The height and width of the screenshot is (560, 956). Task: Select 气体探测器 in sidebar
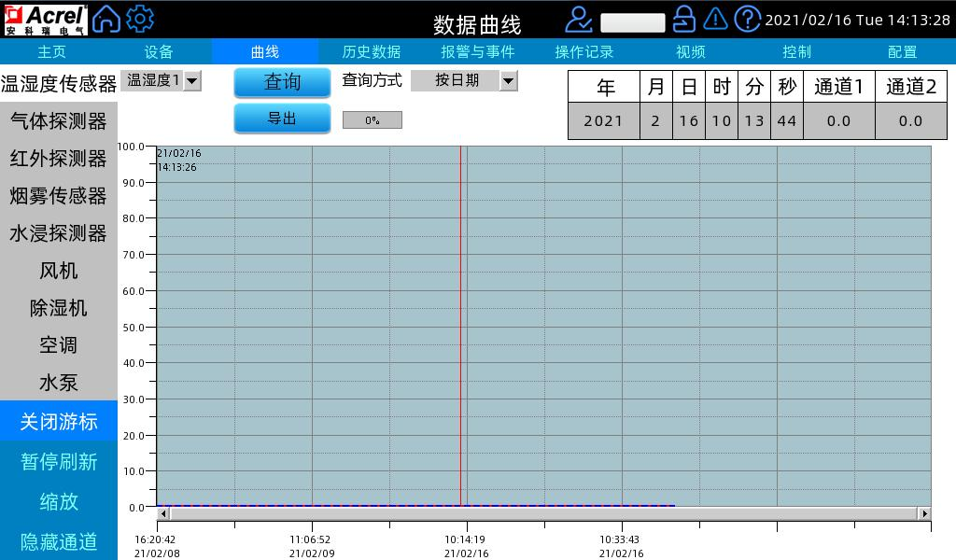pos(59,121)
